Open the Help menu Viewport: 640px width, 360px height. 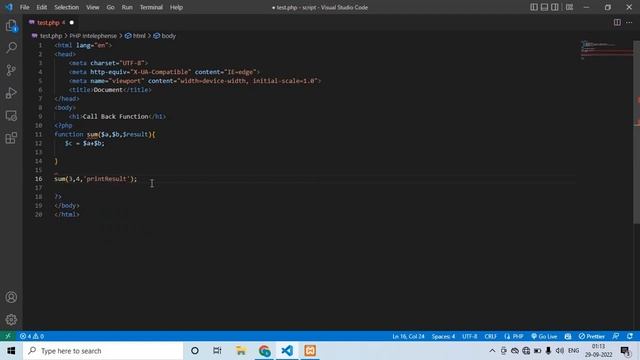[176, 7]
